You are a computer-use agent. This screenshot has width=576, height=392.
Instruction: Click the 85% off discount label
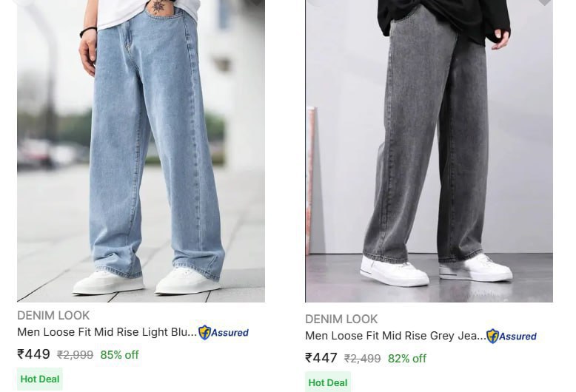pyautogui.click(x=119, y=355)
